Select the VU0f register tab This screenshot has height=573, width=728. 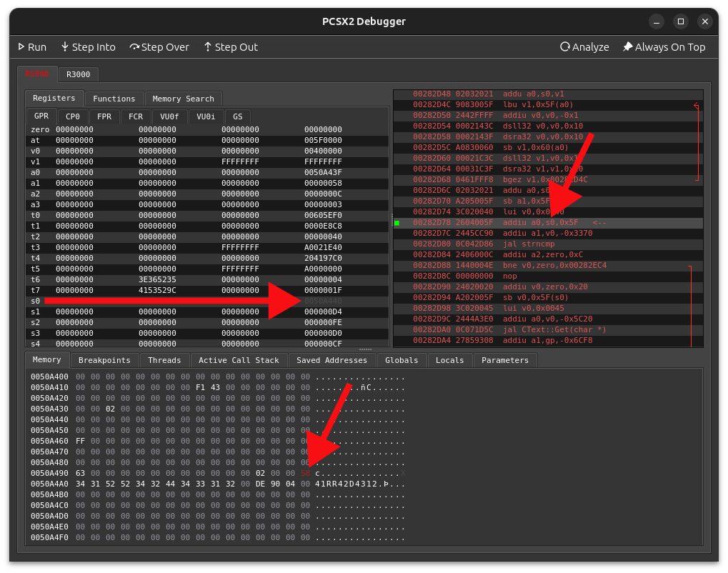click(169, 116)
